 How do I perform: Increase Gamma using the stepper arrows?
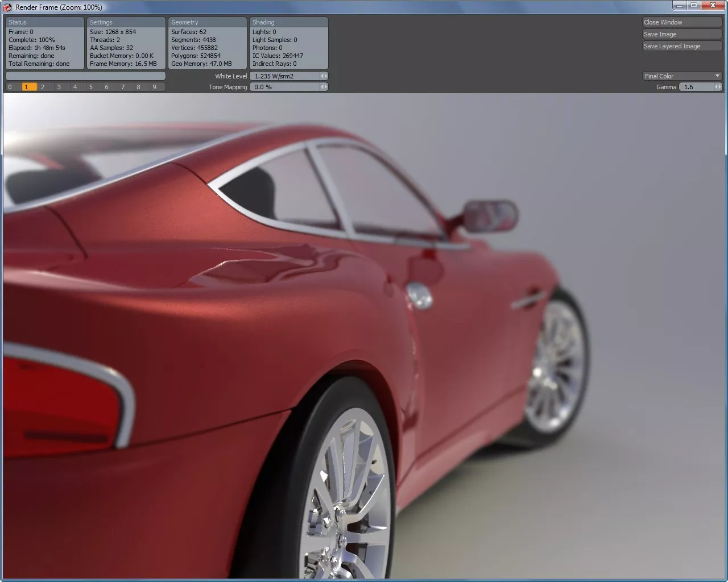click(718, 86)
